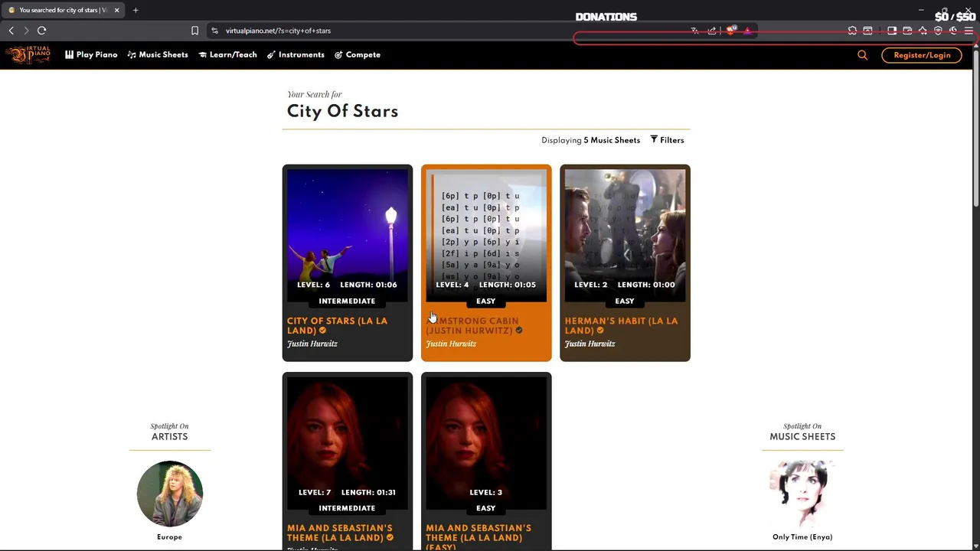Click the translate page icon

pyautogui.click(x=694, y=31)
